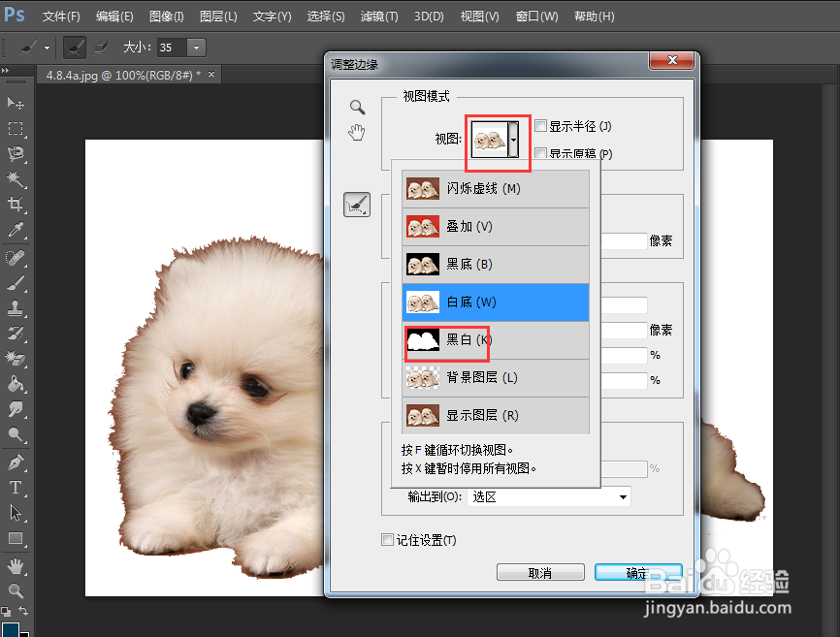840x637 pixels.
Task: Click the Hand tool in Refine Edge dialog
Action: [x=357, y=132]
